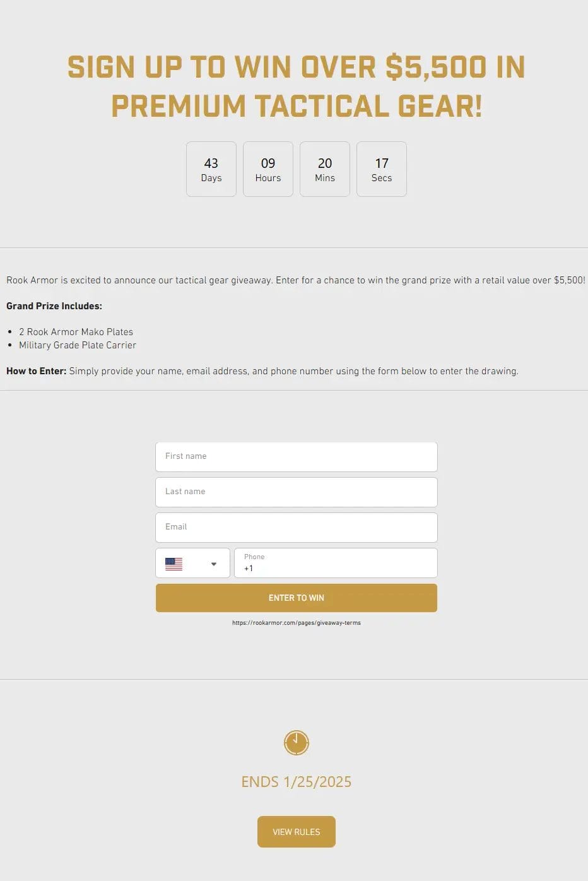Click the US flag icon in country selector

[173, 564]
